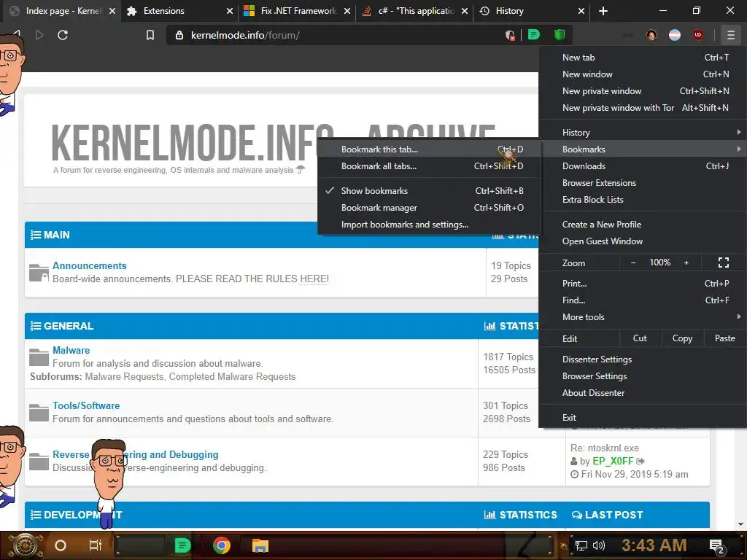Click the padlock site security icon

(x=179, y=35)
